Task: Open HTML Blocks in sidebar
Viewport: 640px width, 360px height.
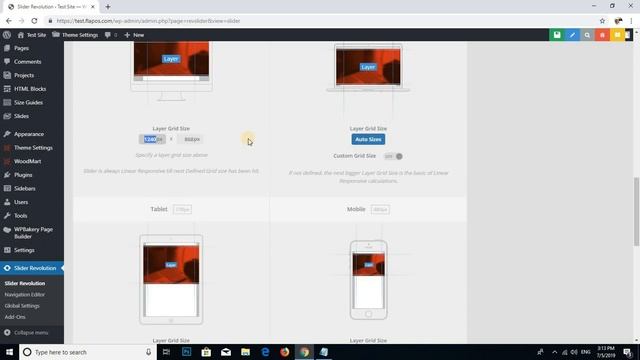Action: [30, 89]
